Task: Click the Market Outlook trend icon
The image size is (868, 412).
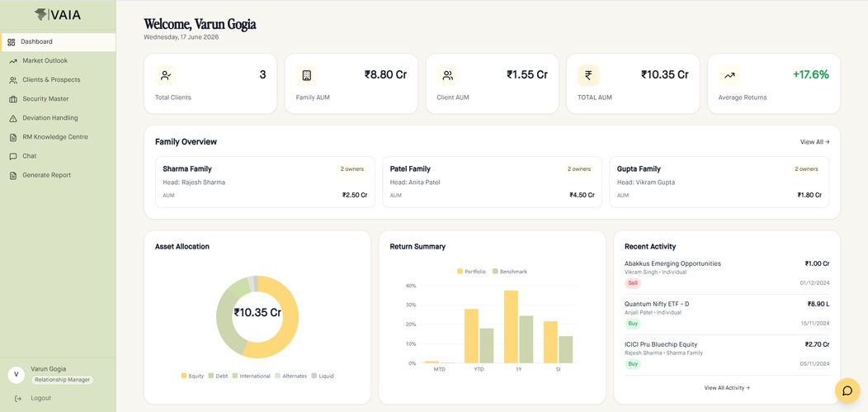Action: tap(12, 61)
